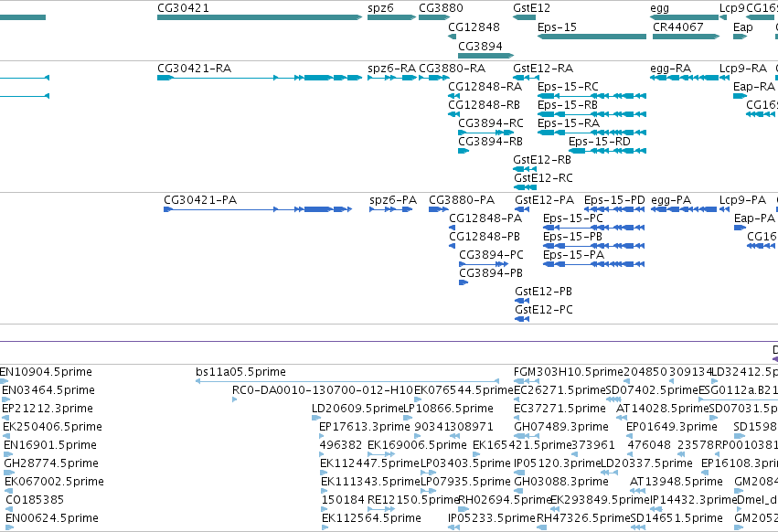Select the CR44067 gene bar
The width and height of the screenshot is (778, 532).
tap(687, 37)
